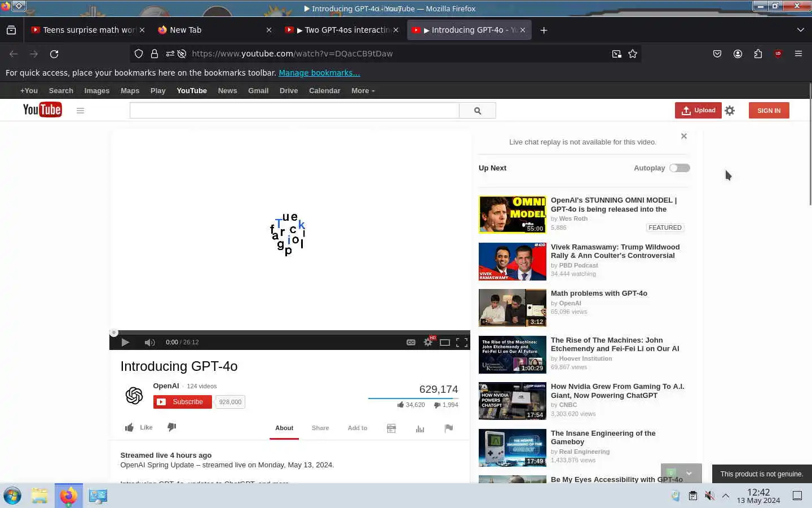Open the Start menu orb
This screenshot has width=812, height=508.
(x=12, y=496)
